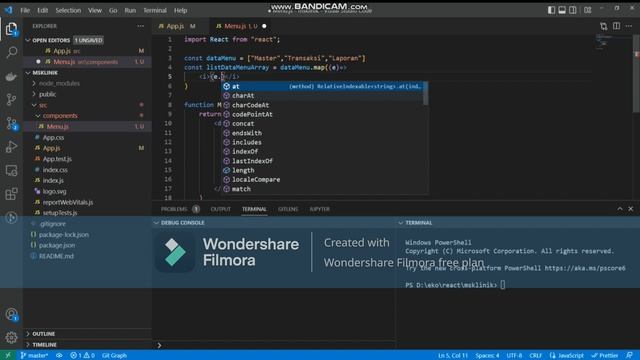Screen dimensions: 640x360
Task: Open the Run and Debug view
Action: click(x=11, y=147)
